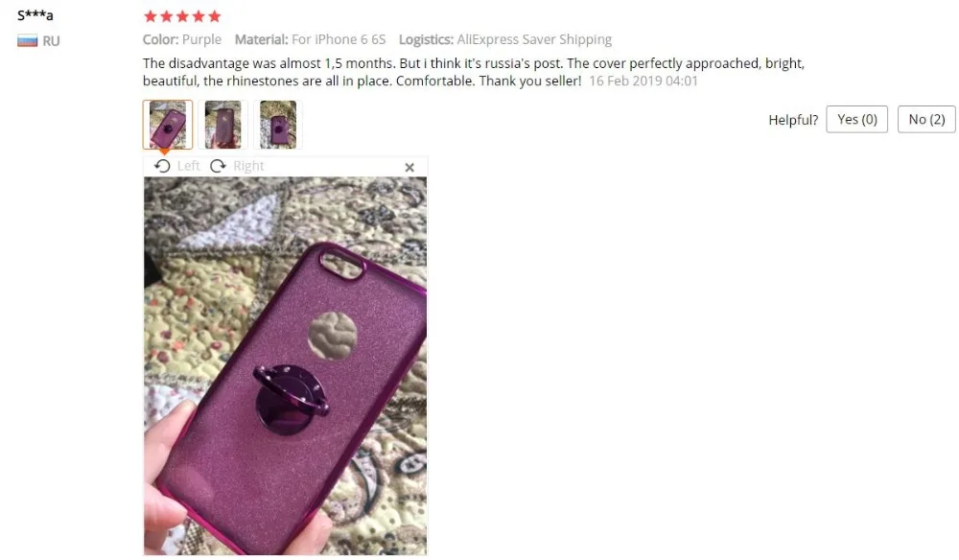Click the Color: Purple attribute
This screenshot has height=560, width=959.
[x=182, y=39]
